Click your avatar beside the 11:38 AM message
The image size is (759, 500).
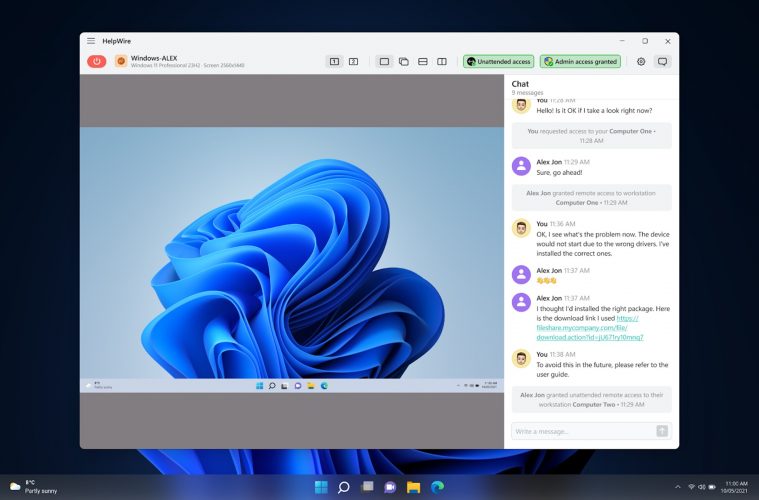[x=521, y=359]
